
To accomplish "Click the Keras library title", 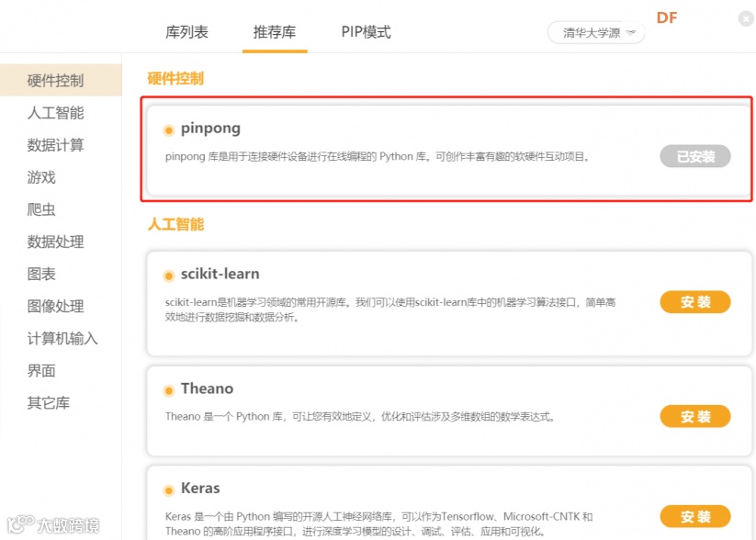I will tap(200, 489).
